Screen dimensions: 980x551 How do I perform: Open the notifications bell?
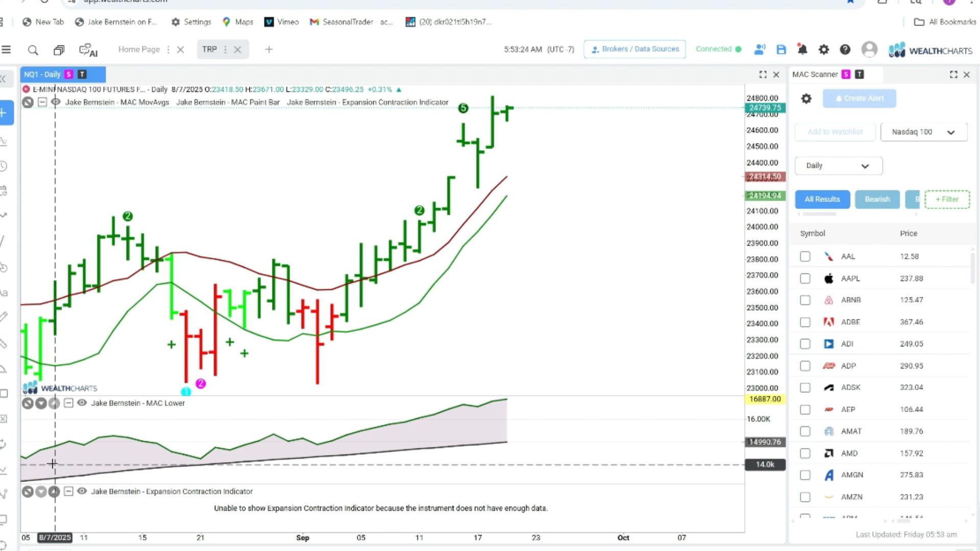802,49
